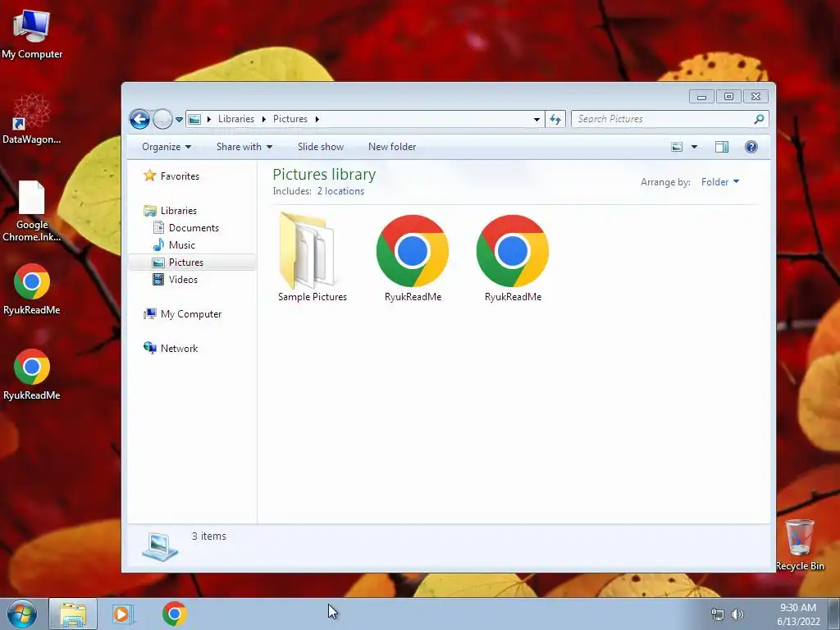The height and width of the screenshot is (630, 840).
Task: Select Network in navigation pane
Action: point(179,348)
